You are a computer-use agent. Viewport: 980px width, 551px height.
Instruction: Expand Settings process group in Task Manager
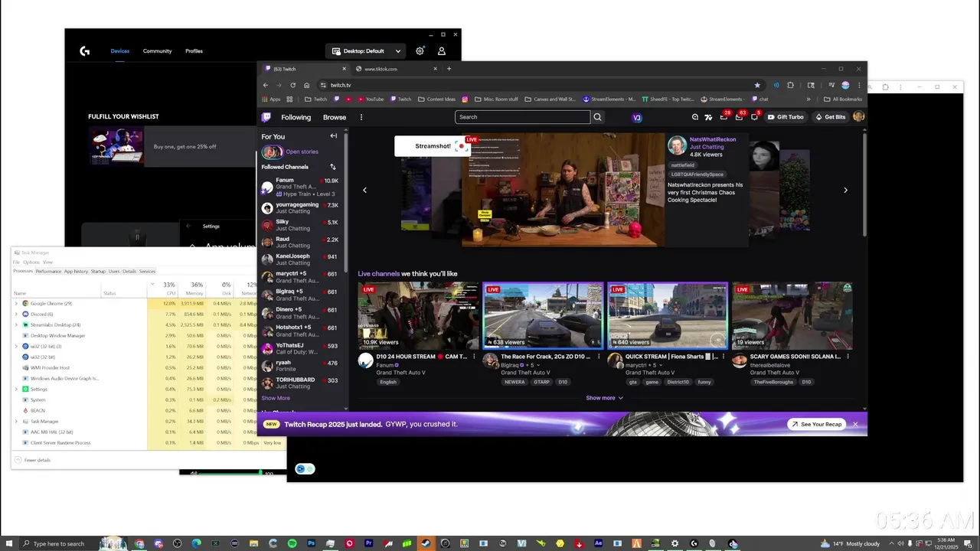16,389
